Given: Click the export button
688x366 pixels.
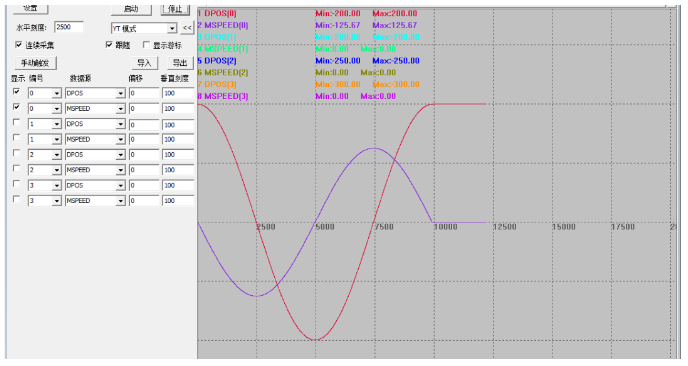Looking at the screenshot, I should pos(180,63).
